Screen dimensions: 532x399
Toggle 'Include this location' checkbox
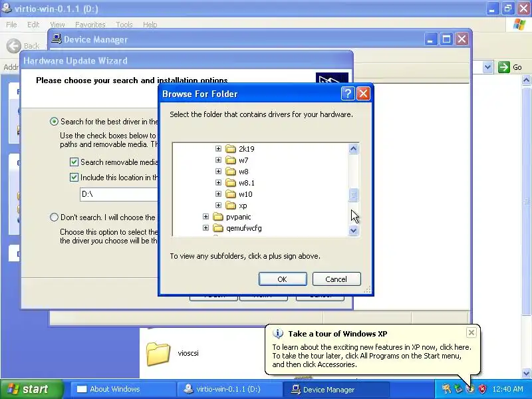[x=74, y=177]
